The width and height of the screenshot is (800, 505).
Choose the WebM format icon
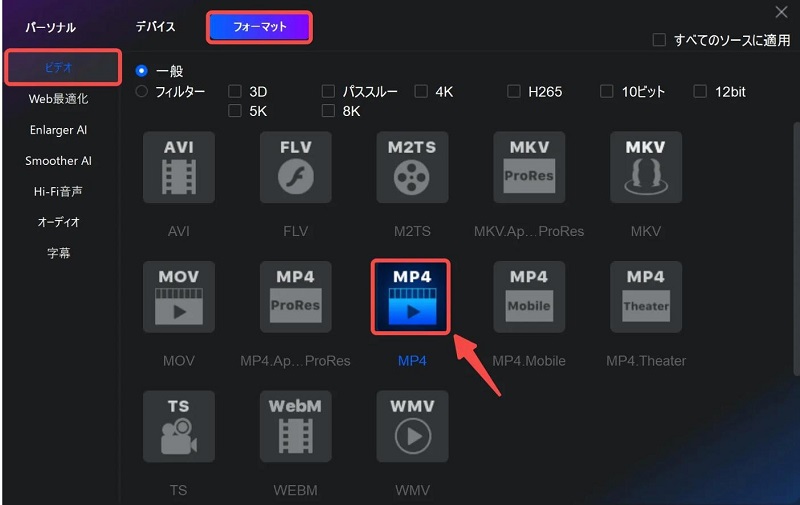tap(295, 426)
